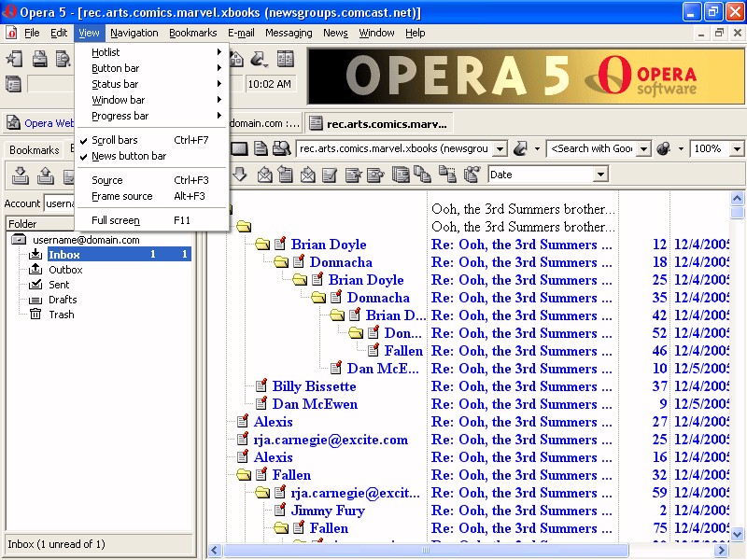
Task: Click the OPERA 5 banner advertisement
Action: (x=526, y=77)
